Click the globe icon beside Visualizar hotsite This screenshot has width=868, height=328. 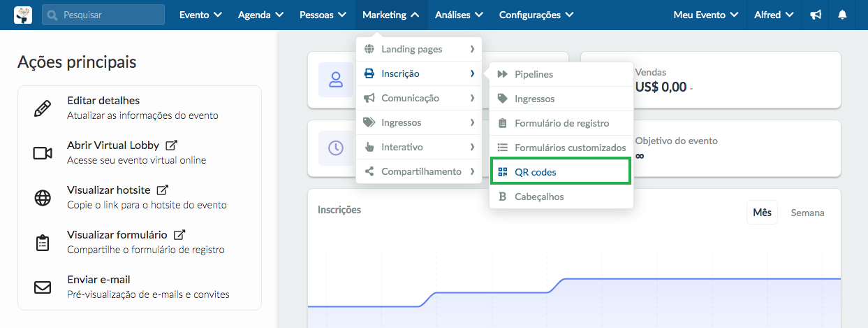(43, 198)
